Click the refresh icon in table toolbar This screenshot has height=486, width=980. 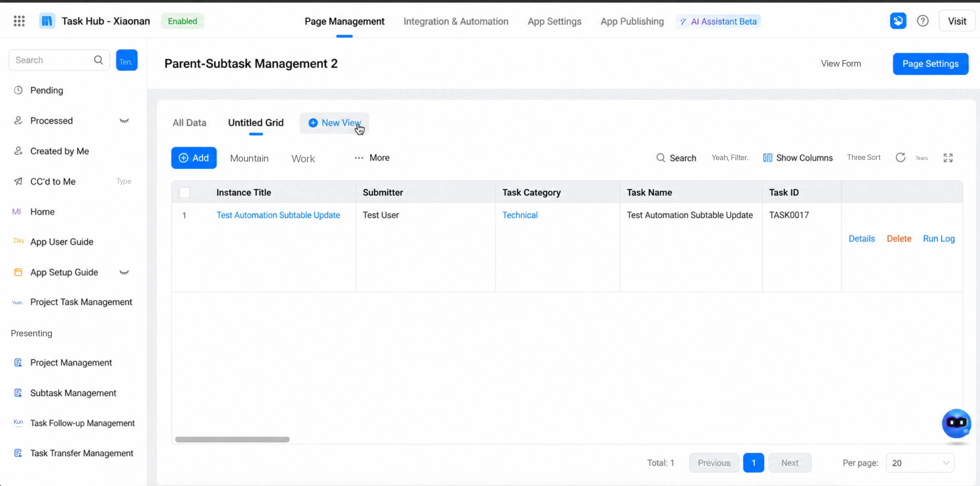pyautogui.click(x=900, y=158)
